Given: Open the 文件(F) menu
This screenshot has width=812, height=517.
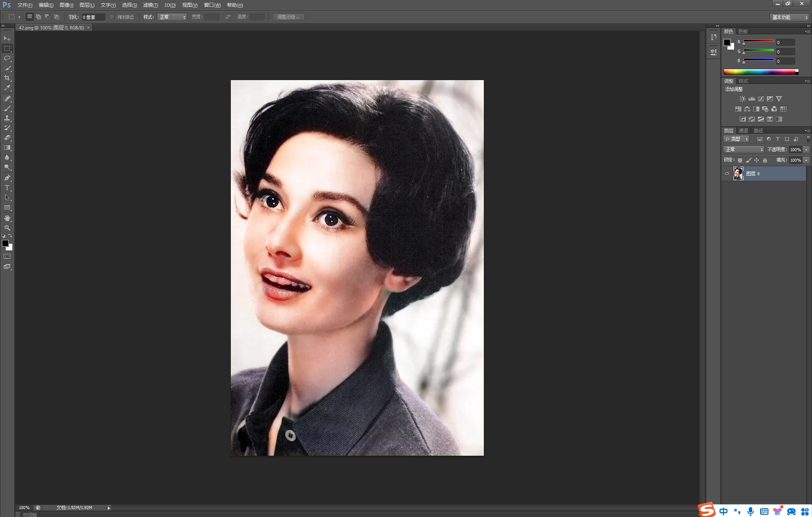Looking at the screenshot, I should click(25, 5).
